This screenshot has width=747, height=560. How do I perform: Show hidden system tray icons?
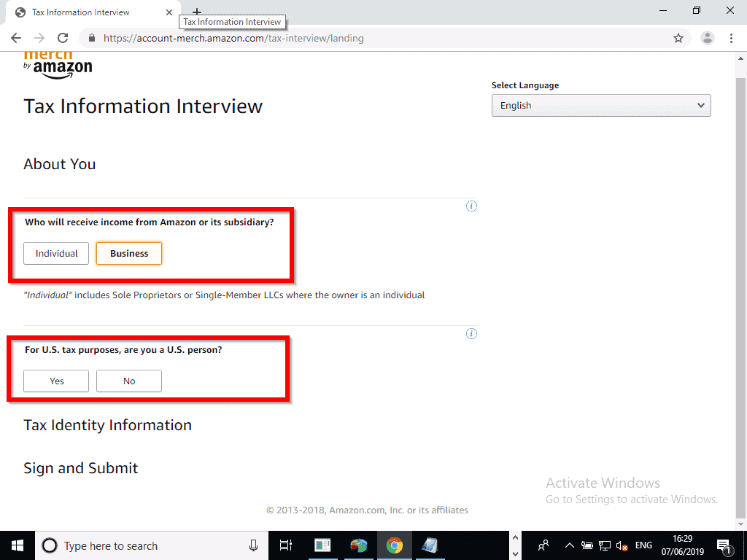pyautogui.click(x=569, y=545)
